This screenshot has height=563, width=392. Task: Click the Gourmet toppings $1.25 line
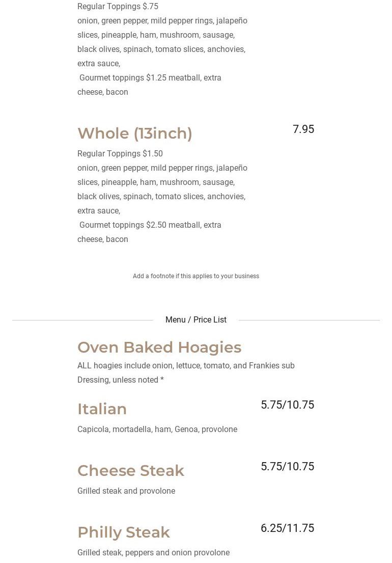pos(150,78)
